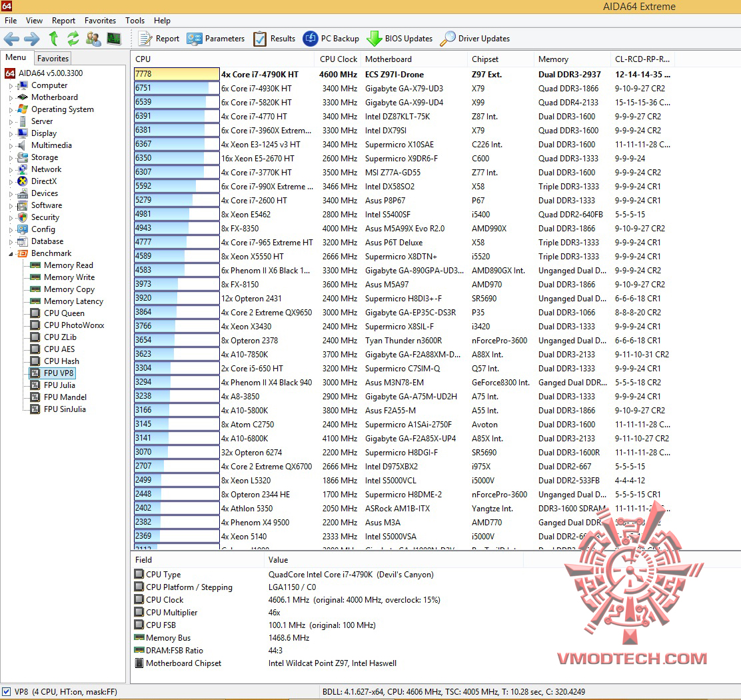Image resolution: width=741 pixels, height=700 pixels.
Task: Open the File menu
Action: point(11,20)
